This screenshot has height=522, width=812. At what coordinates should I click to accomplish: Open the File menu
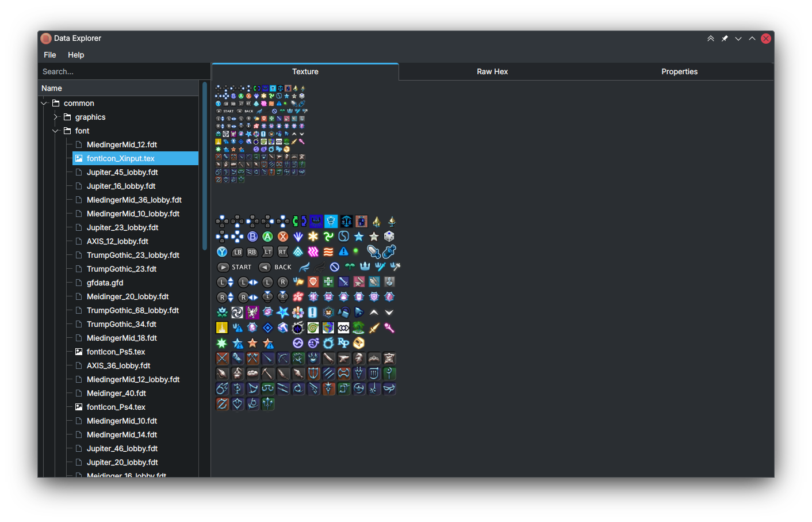[x=50, y=55]
